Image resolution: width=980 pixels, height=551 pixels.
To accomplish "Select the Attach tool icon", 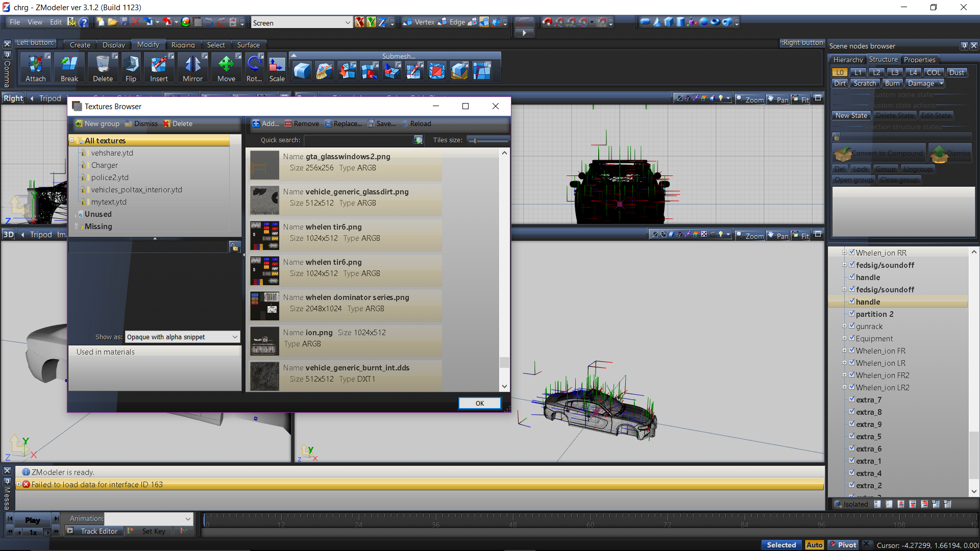I will tap(35, 68).
